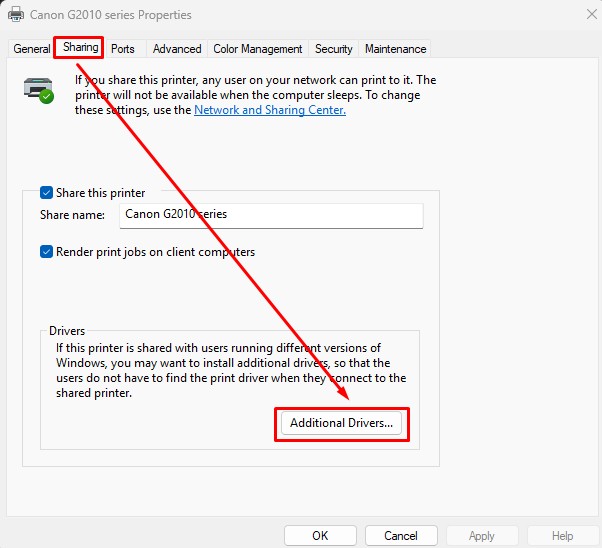Close the Properties dialog window

592,15
